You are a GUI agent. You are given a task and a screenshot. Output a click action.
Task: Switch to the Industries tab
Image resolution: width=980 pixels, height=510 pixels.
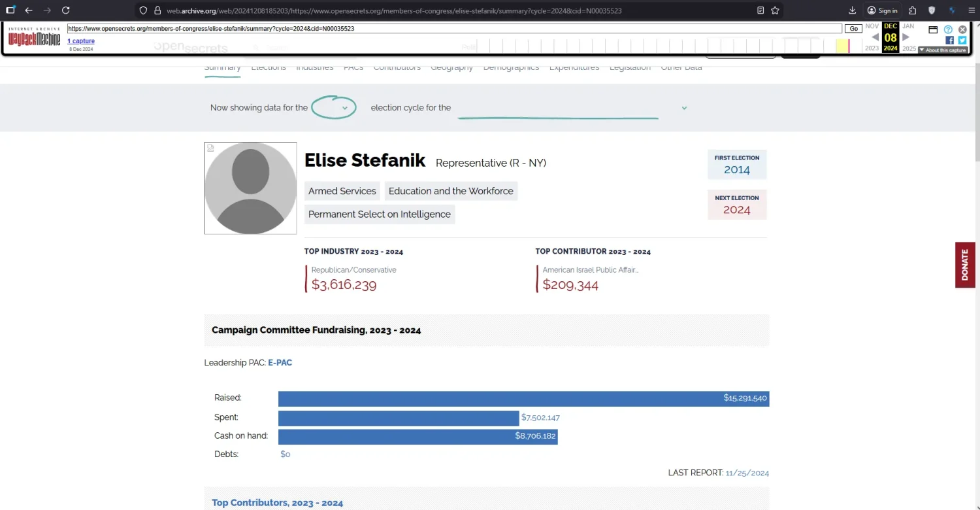click(315, 67)
